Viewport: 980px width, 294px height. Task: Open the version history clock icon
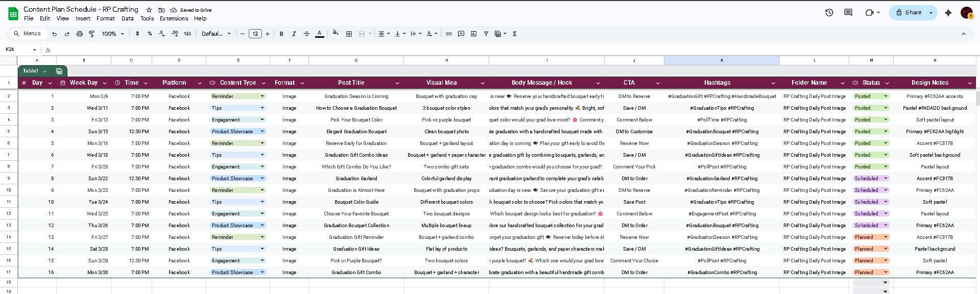pos(829,12)
